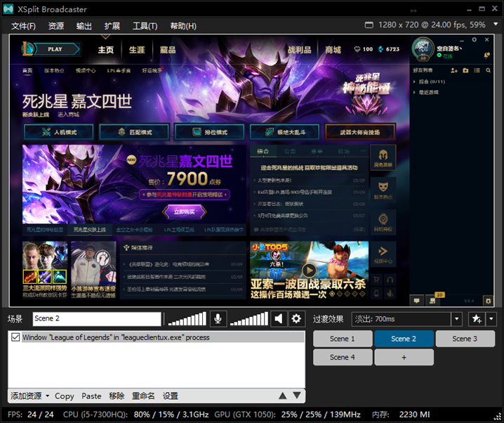Click the 视频中心 arrow icon

pyautogui.click(x=383, y=254)
